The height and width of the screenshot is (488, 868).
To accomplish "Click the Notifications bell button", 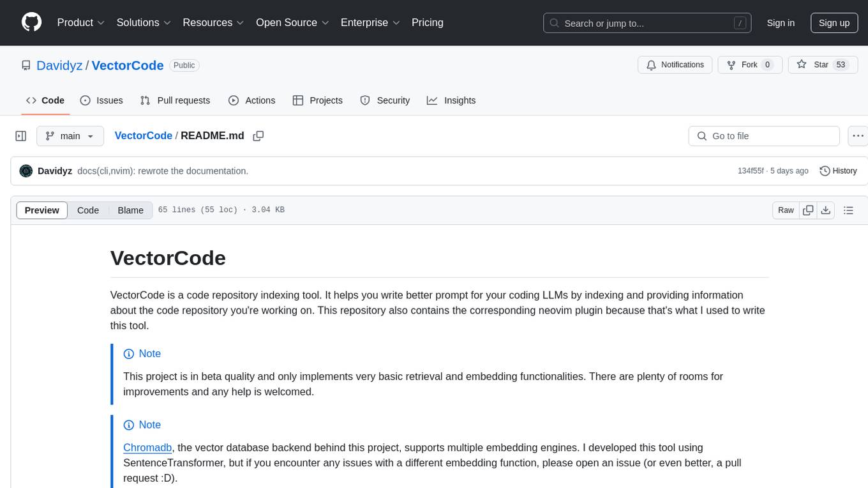I will pos(675,65).
